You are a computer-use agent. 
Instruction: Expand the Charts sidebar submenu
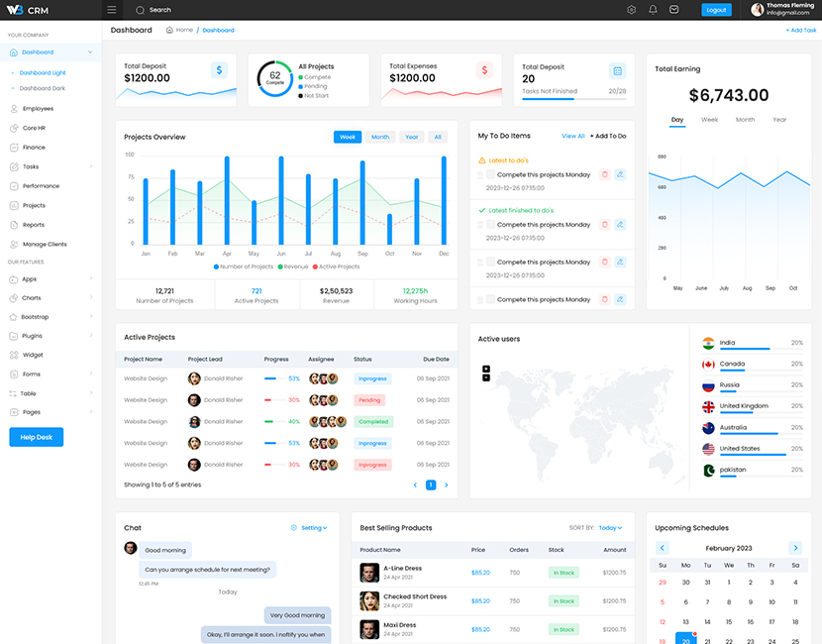(x=91, y=297)
